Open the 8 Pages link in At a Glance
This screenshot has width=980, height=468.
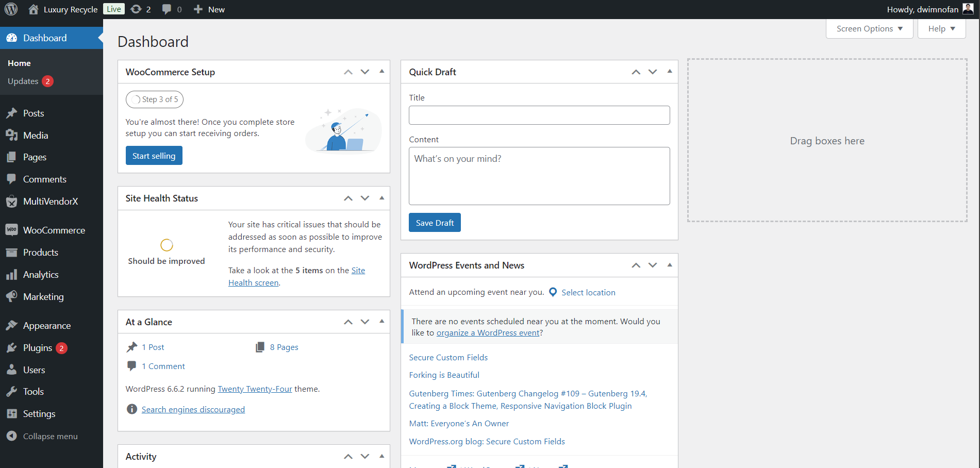(284, 347)
